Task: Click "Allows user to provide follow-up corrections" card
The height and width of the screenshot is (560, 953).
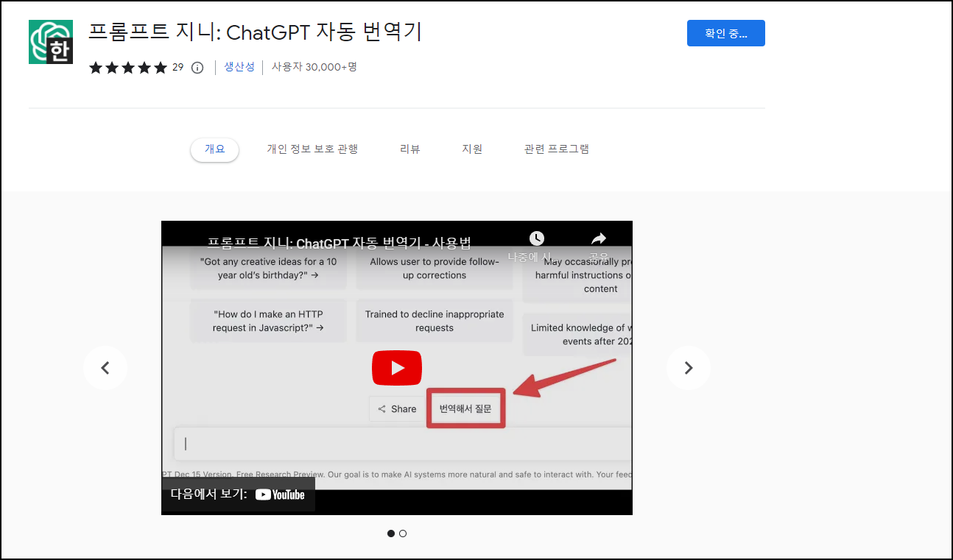Action: [x=435, y=268]
